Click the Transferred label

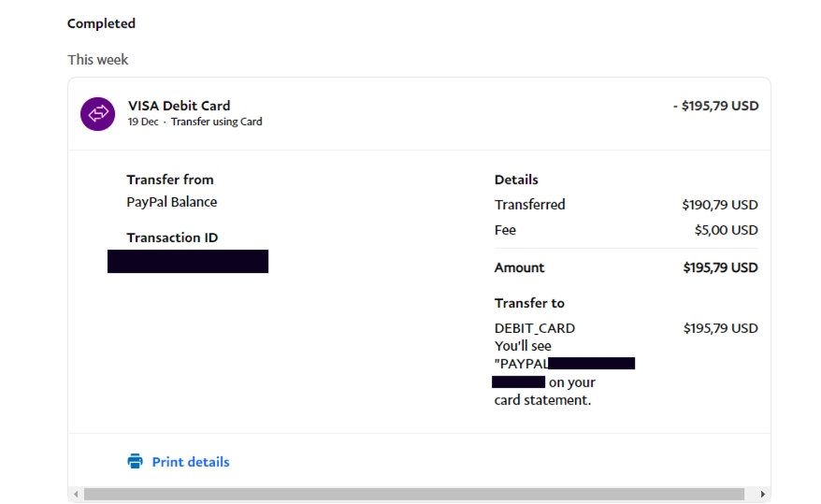[x=530, y=205]
